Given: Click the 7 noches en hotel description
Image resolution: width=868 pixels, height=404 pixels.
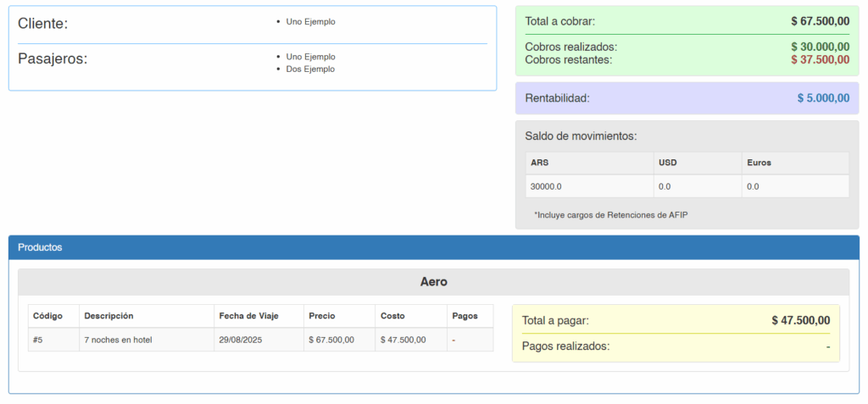Looking at the screenshot, I should tap(117, 340).
